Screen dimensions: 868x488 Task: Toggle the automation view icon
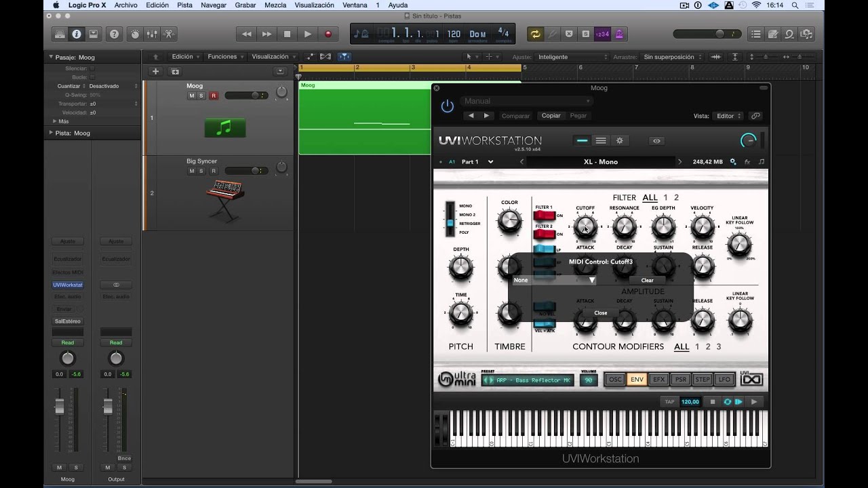point(310,57)
